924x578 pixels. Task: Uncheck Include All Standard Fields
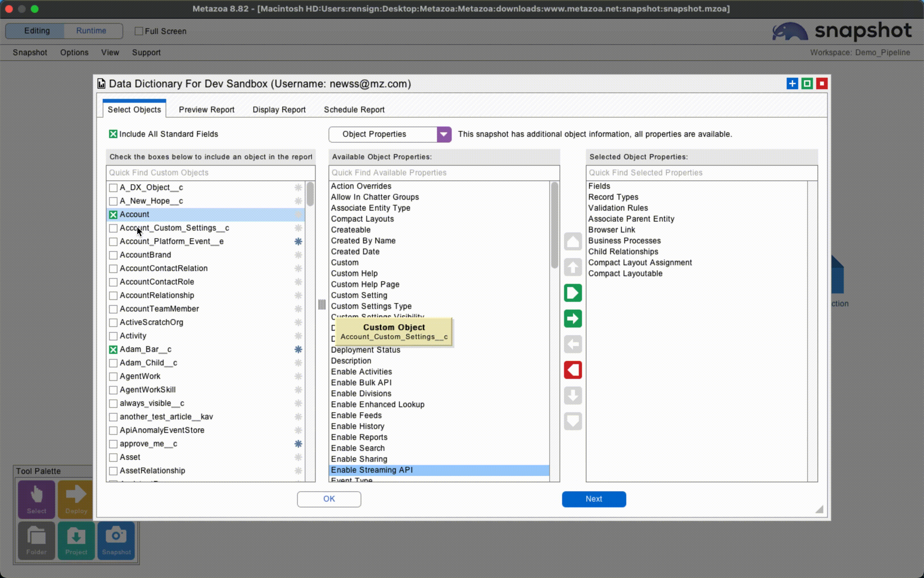[x=113, y=134]
